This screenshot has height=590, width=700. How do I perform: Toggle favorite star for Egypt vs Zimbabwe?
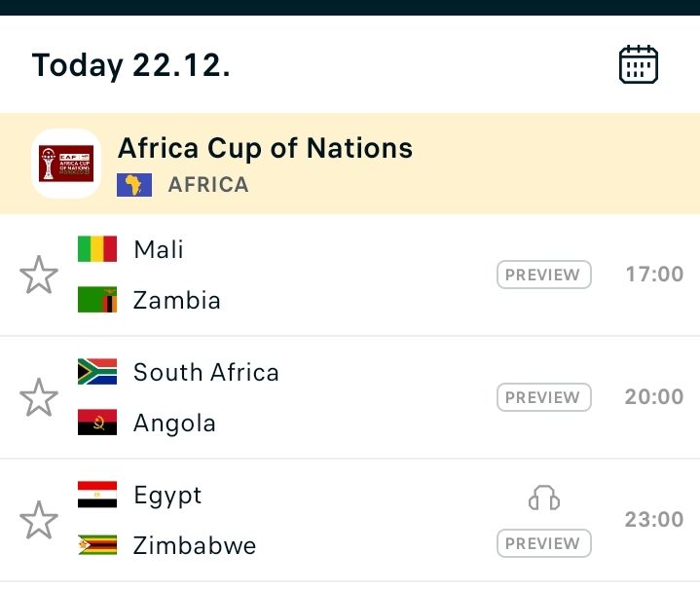pos(39,520)
